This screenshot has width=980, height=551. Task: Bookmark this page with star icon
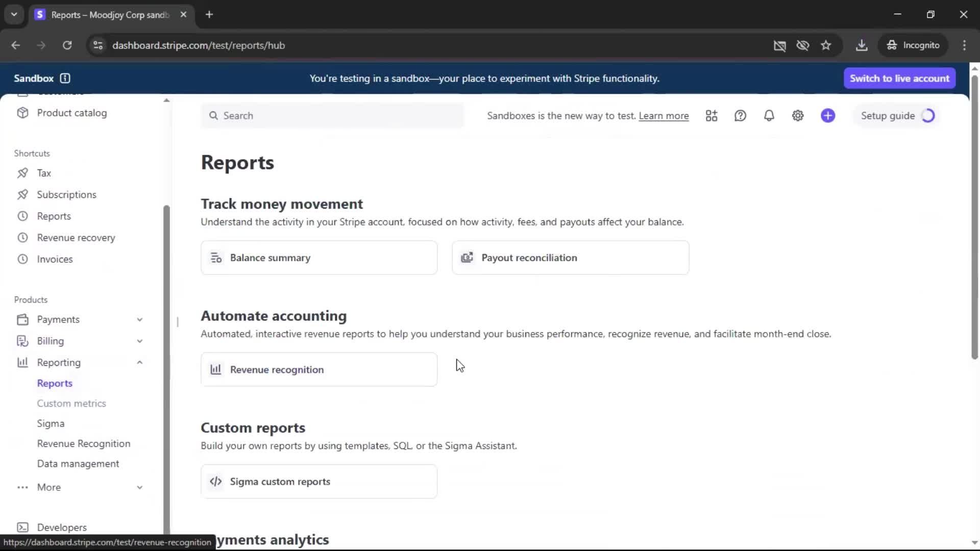[826, 45]
